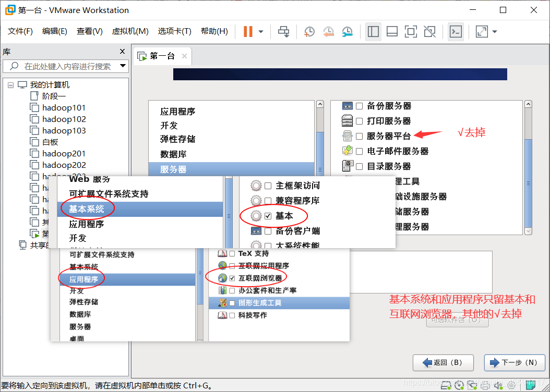
Task: Click the icon beside 阶段一
Action: (x=34, y=96)
